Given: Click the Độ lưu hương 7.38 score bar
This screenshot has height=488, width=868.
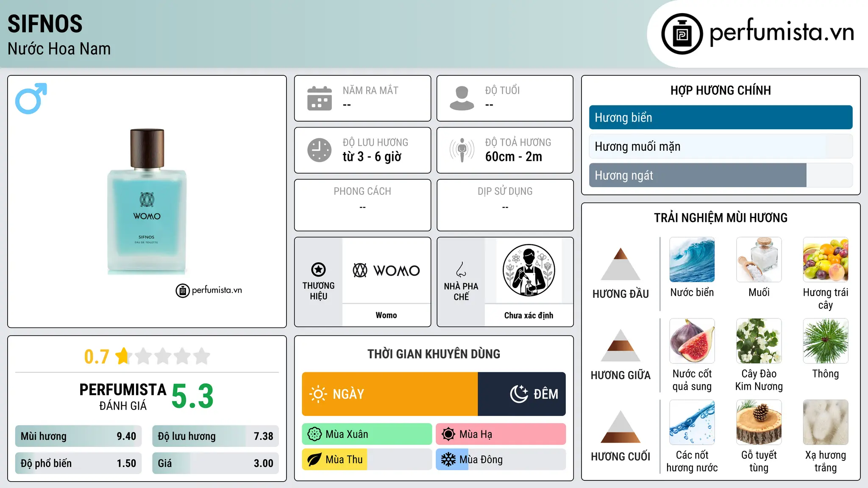Looking at the screenshot, I should [x=215, y=436].
